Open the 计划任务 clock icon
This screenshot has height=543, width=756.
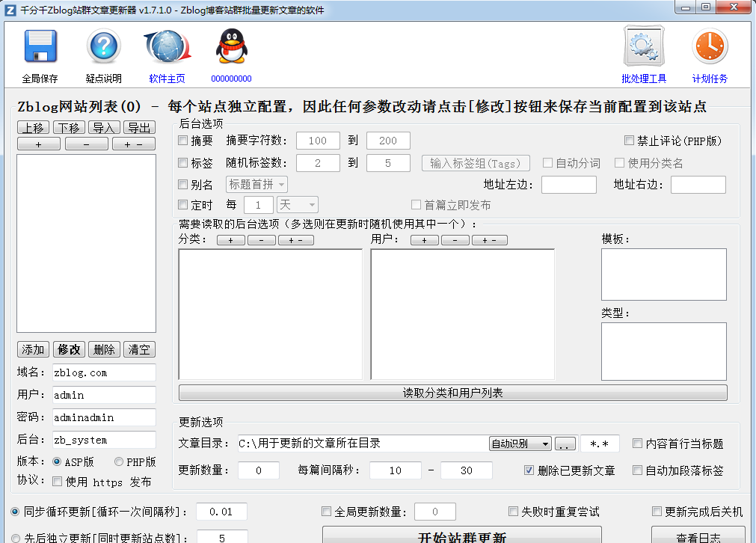pyautogui.click(x=710, y=46)
